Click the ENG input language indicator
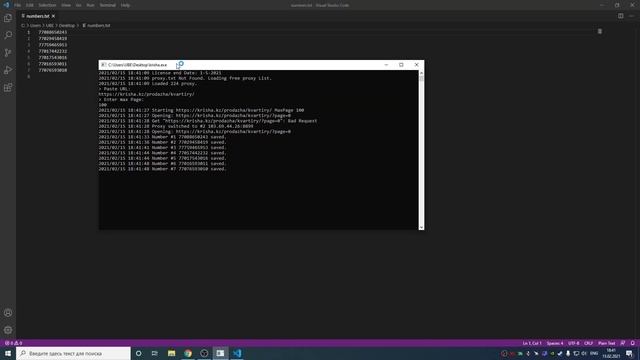 pyautogui.click(x=594, y=353)
